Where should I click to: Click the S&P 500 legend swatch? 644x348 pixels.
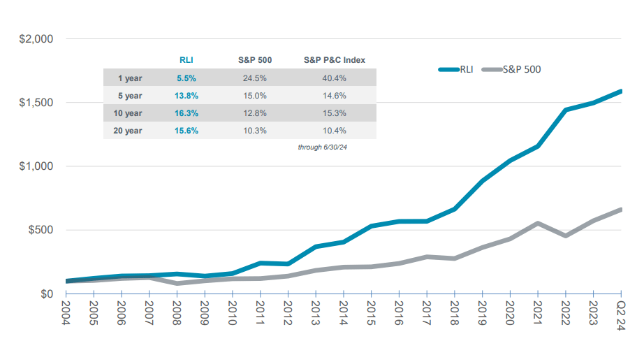click(492, 69)
